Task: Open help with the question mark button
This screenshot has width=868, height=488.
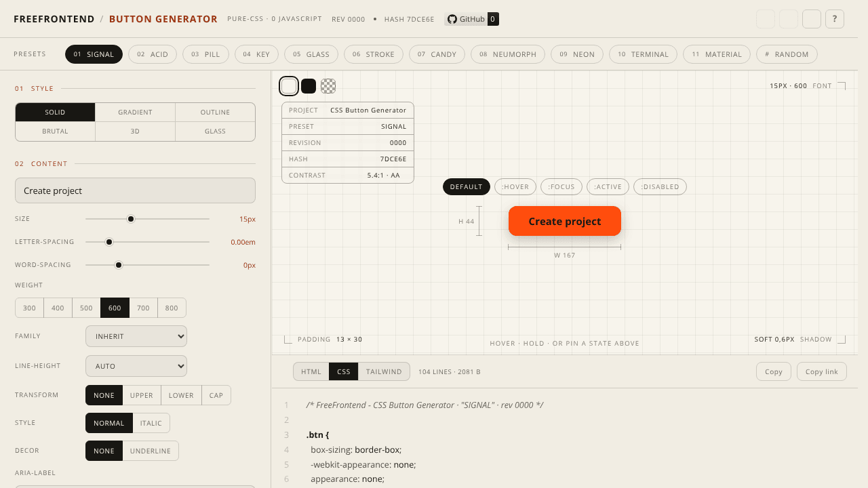Action: (x=835, y=19)
